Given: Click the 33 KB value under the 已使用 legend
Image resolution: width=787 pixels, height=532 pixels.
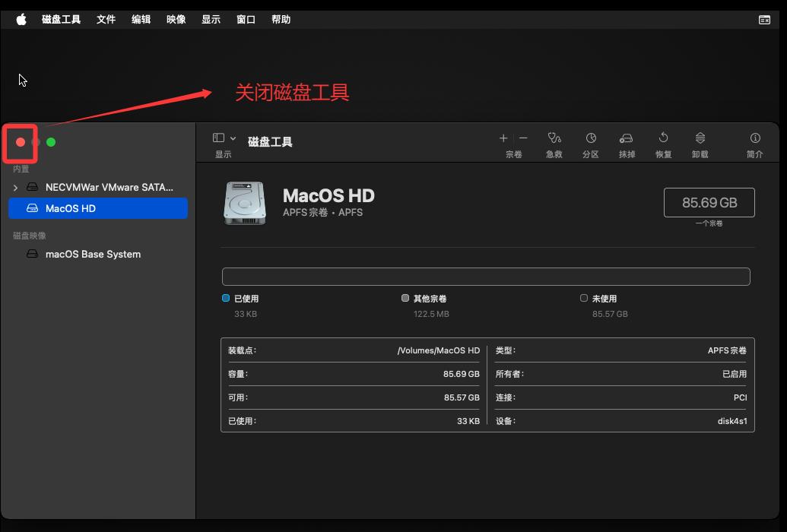Looking at the screenshot, I should click(x=246, y=314).
